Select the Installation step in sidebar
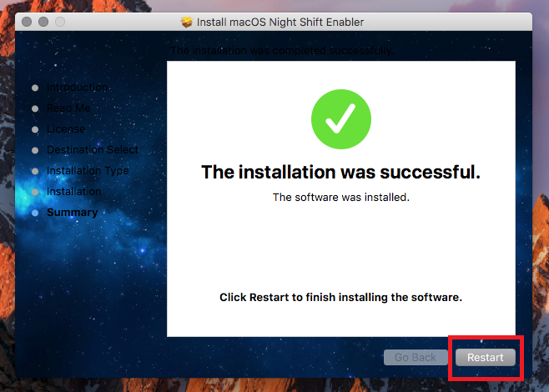 (x=74, y=192)
